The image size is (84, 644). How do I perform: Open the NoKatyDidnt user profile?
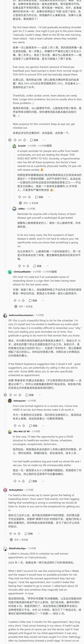(x=16, y=490)
